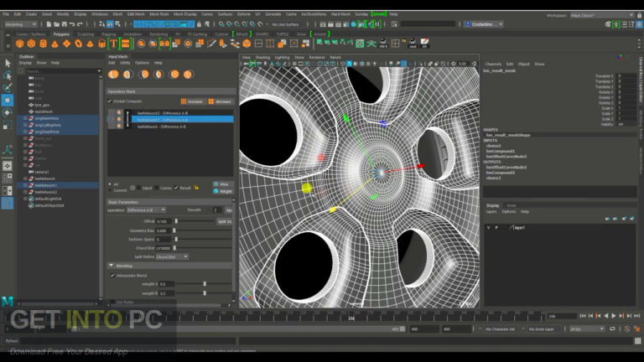Image resolution: width=644 pixels, height=362 pixels.
Task: Click the snap lock icon in status line
Action: point(200,24)
